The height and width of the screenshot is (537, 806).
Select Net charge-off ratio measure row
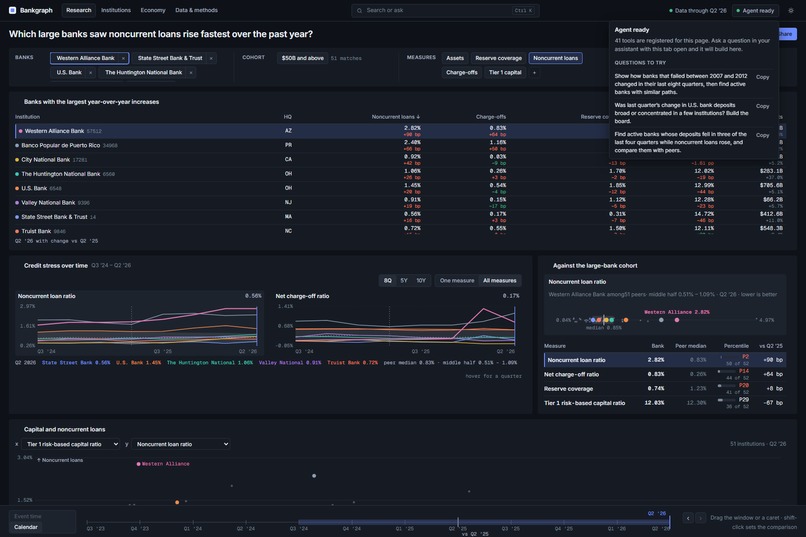tap(665, 374)
